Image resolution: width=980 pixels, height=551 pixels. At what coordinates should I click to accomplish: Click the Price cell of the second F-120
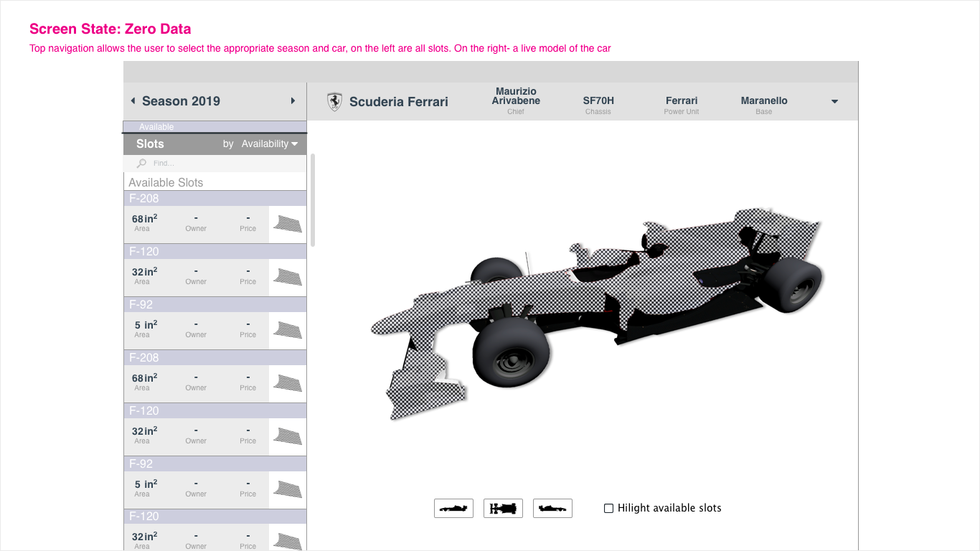click(x=248, y=435)
